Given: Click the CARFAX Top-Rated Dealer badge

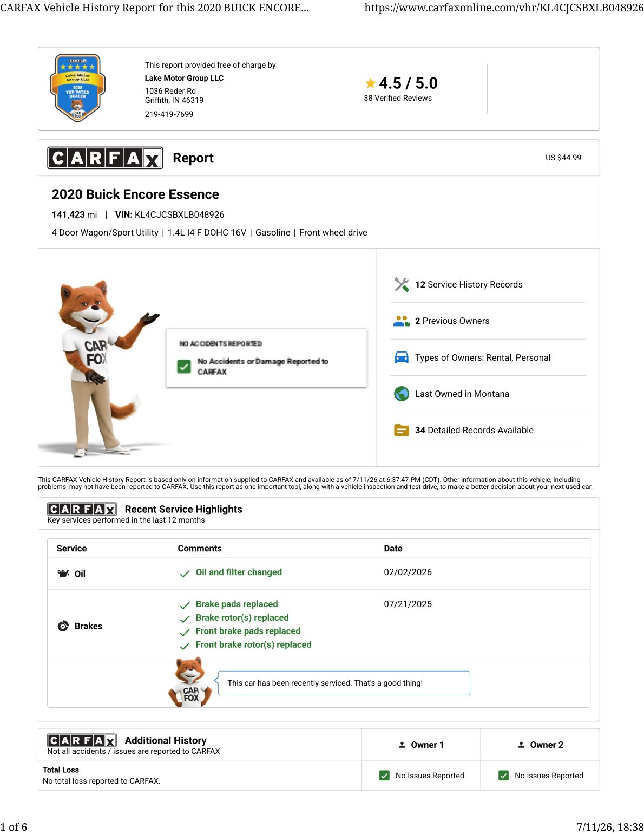Looking at the screenshot, I should [77, 88].
